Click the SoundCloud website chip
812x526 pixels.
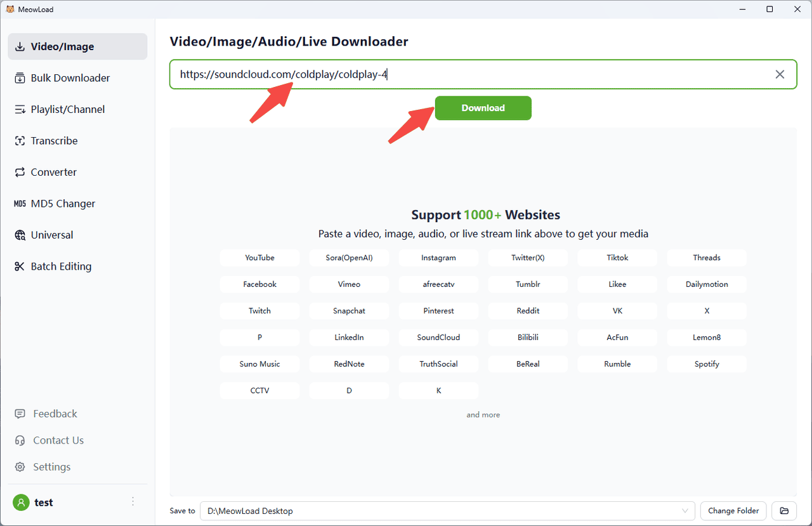438,338
